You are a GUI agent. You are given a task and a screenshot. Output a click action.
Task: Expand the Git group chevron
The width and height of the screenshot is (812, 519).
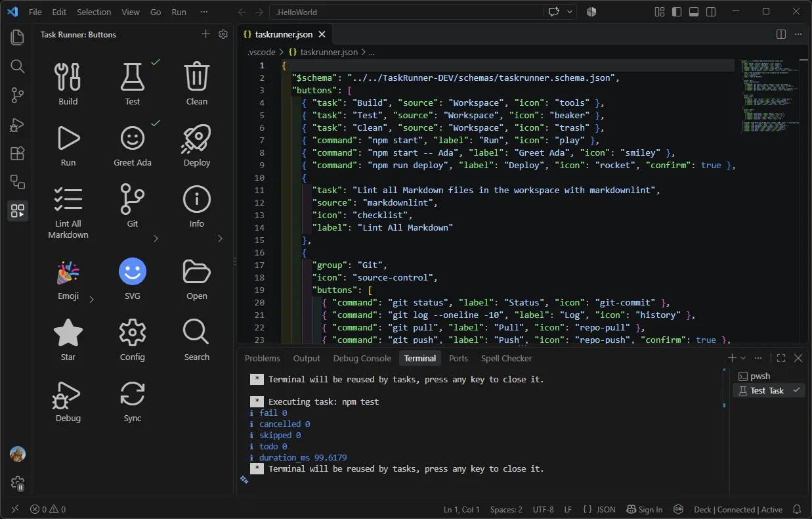coord(156,238)
